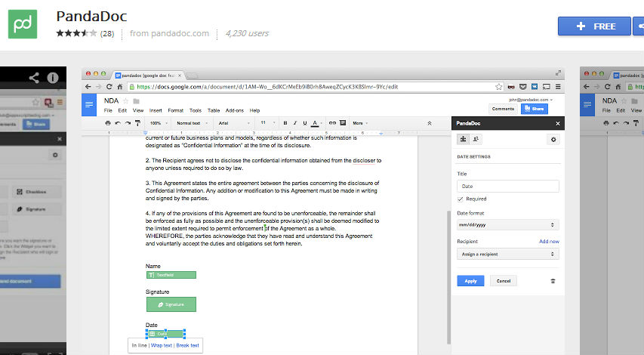Click the print icon in center Docs toolbar
This screenshot has width=644, height=355.
coord(108,123)
